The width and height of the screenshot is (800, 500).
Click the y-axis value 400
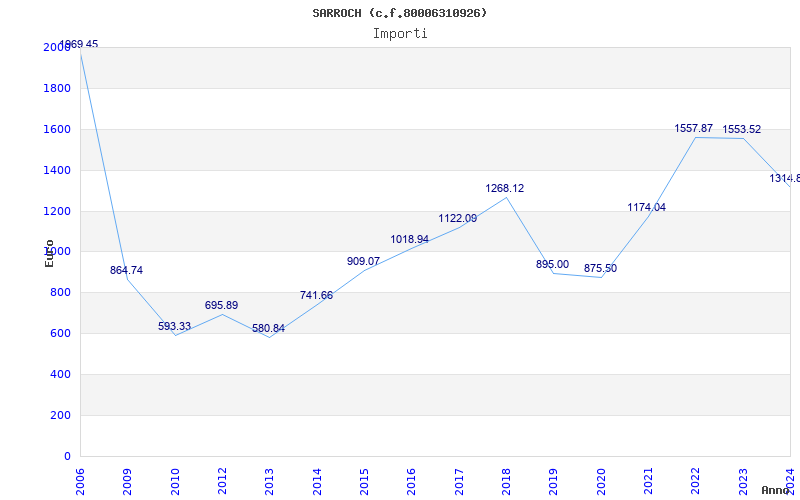coord(60,374)
